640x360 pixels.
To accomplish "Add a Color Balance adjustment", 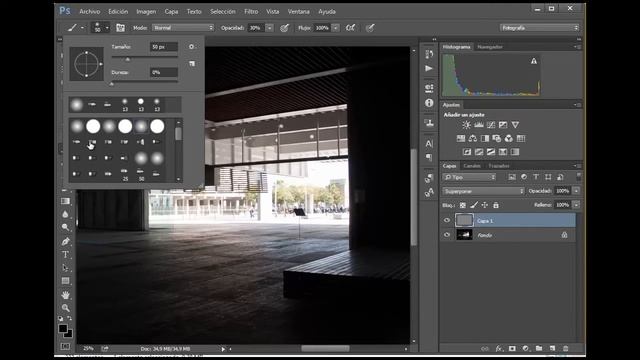I will 473,138.
